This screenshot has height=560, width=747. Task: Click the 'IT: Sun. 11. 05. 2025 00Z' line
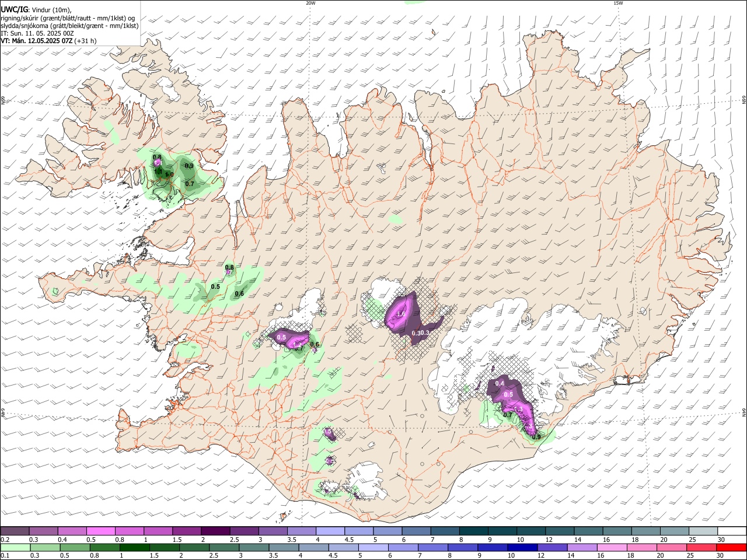coord(37,33)
